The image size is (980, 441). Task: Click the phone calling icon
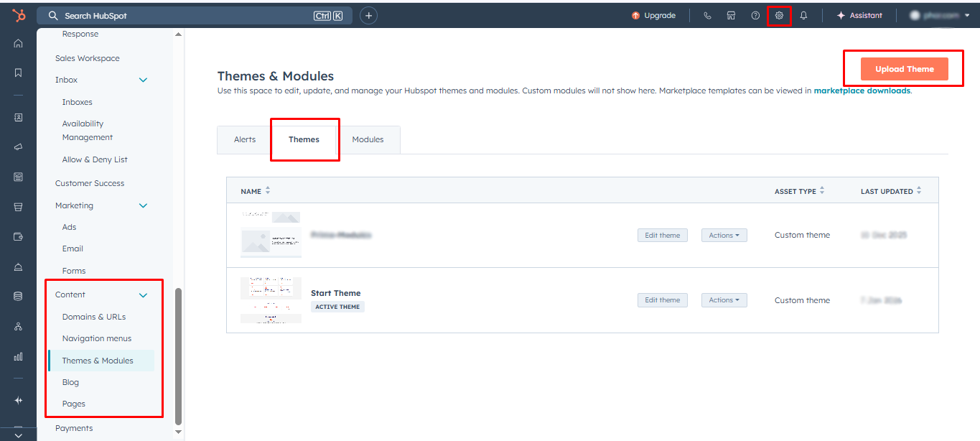click(707, 16)
